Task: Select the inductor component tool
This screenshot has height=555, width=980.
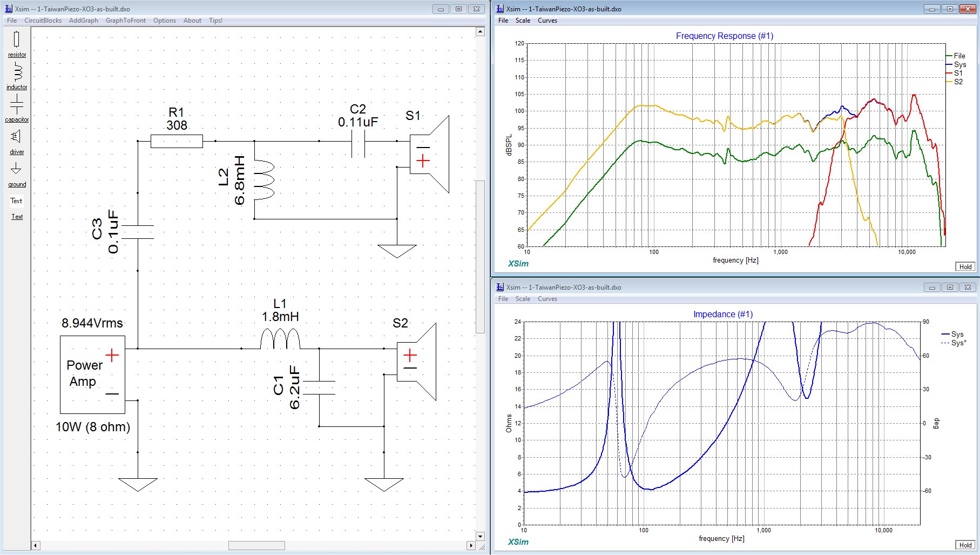Action: 17,76
